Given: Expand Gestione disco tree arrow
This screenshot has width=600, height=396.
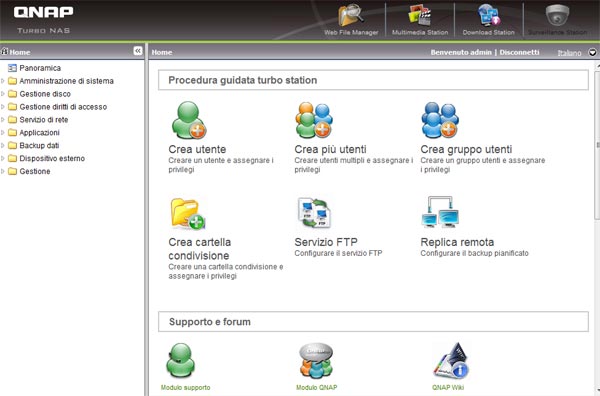Looking at the screenshot, I should [x=3, y=94].
